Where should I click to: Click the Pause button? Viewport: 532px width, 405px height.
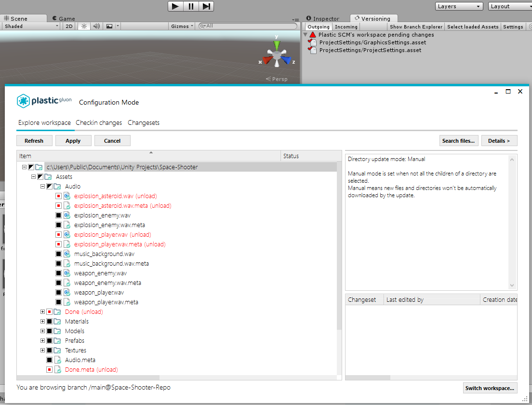[x=191, y=6]
